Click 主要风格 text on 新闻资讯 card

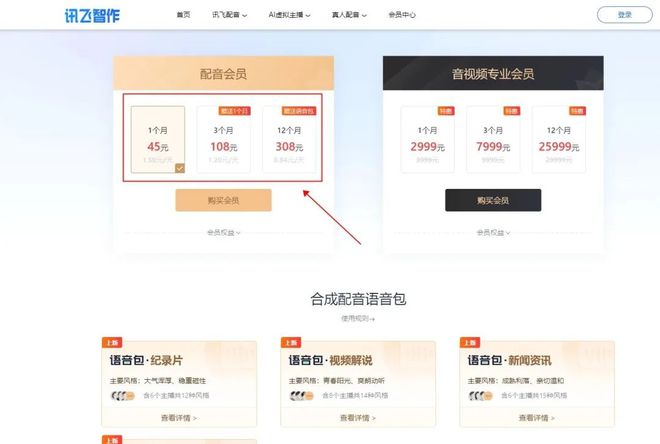[516, 381]
